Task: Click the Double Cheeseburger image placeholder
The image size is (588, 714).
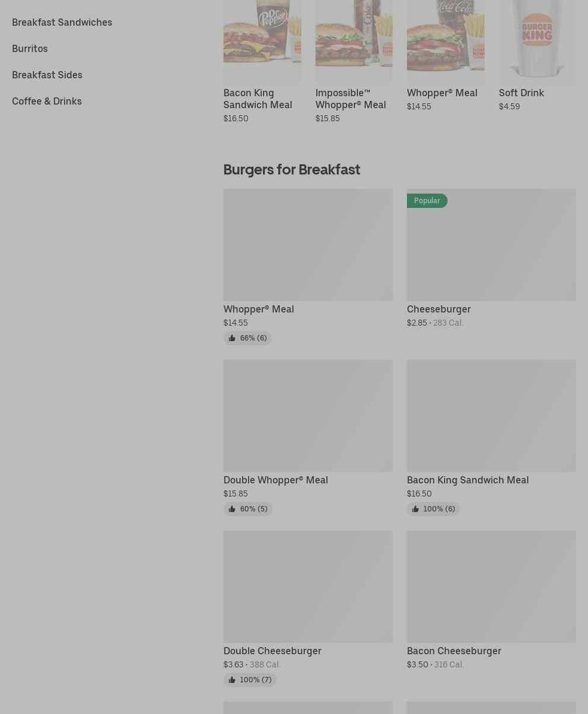Action: (x=308, y=586)
